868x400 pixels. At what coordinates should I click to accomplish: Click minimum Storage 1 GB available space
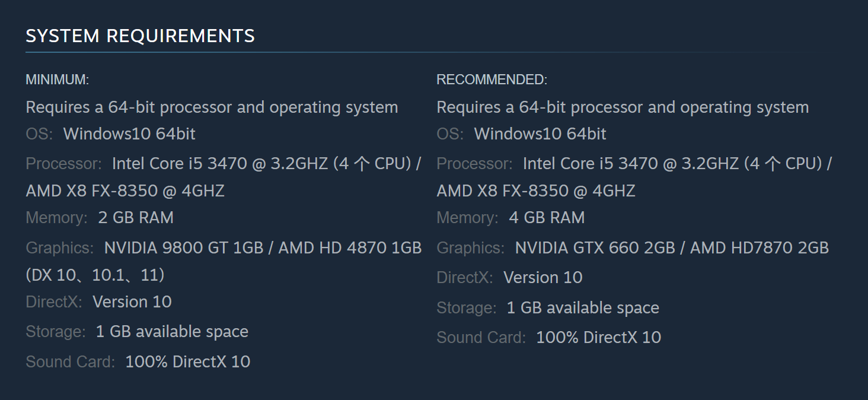click(172, 332)
